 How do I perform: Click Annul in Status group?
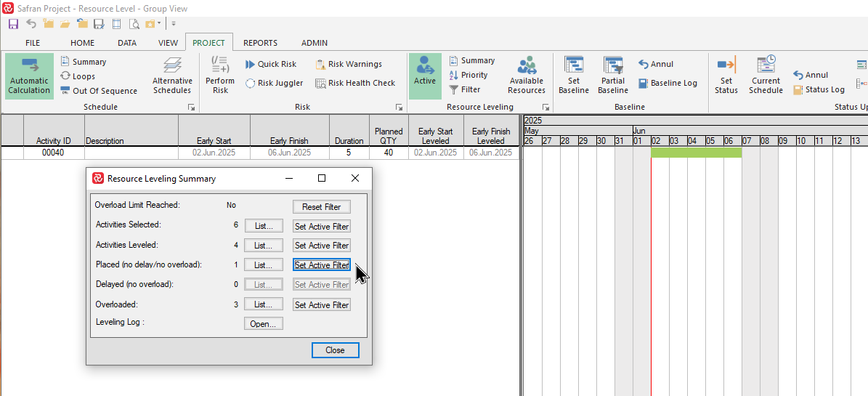811,75
